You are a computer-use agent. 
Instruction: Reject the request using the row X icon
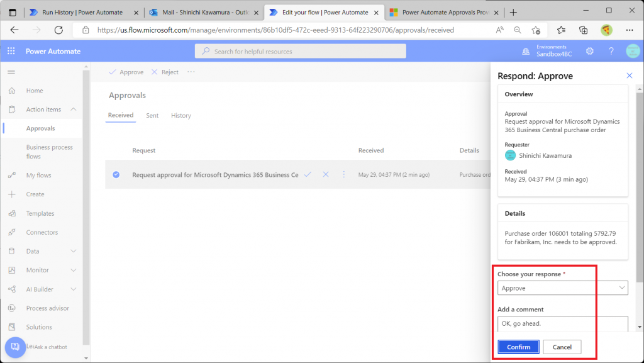(x=326, y=174)
